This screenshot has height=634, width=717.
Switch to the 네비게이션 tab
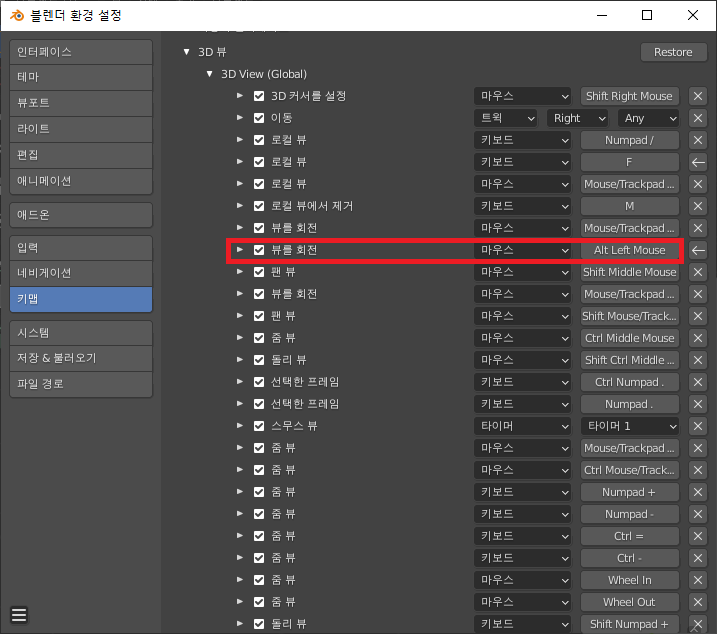point(81,274)
